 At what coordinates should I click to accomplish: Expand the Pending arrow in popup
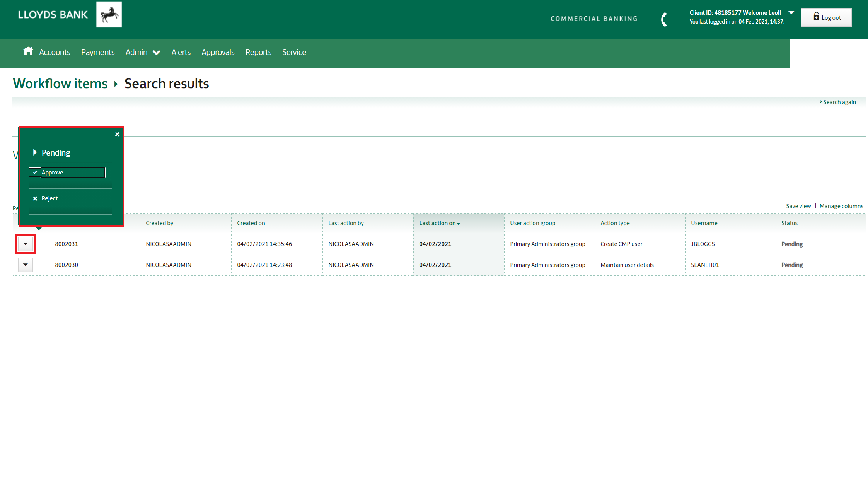coord(35,152)
